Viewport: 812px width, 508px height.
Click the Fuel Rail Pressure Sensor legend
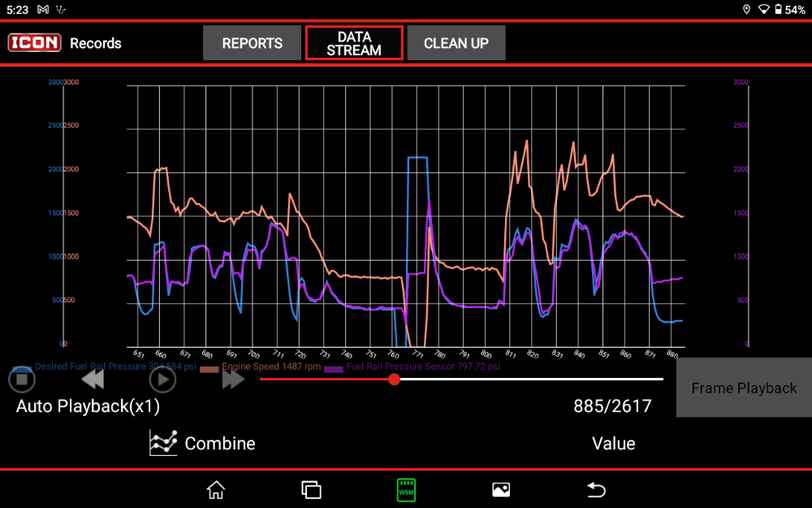pos(414,367)
